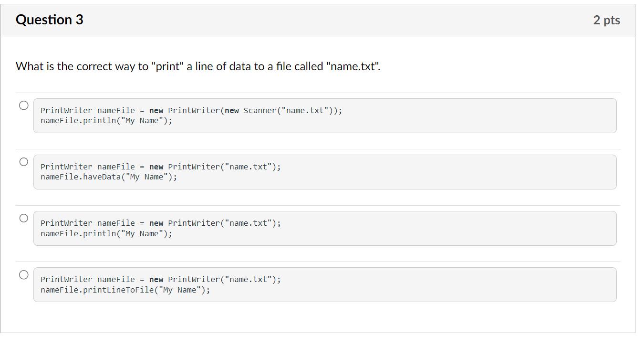Screen dimensions: 644x346
Task: Click the println line in the first answer
Action: tap(106, 121)
